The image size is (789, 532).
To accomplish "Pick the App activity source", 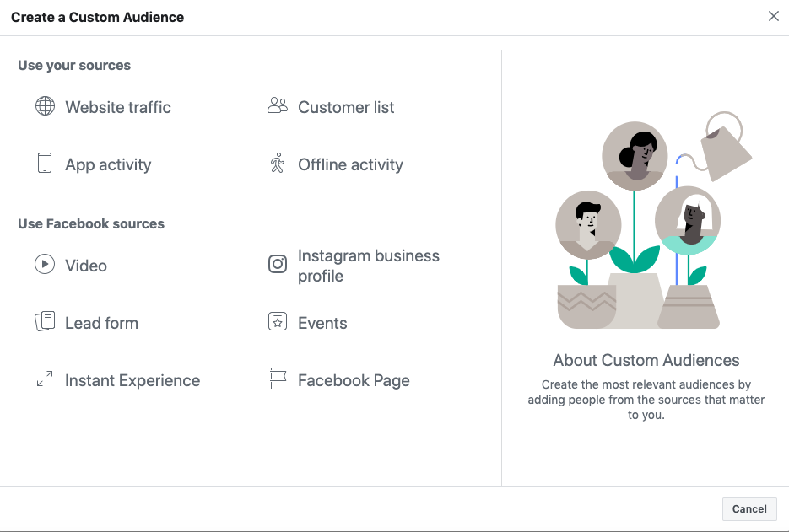I will click(108, 164).
